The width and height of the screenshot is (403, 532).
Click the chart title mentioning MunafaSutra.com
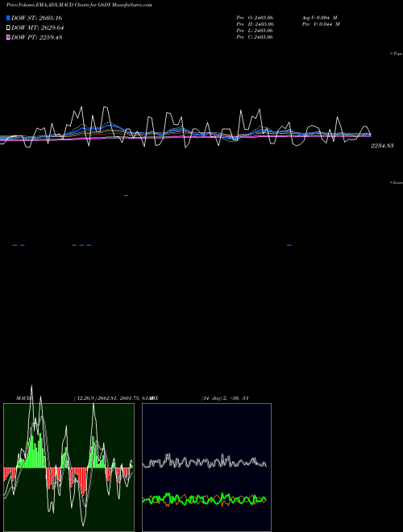pyautogui.click(x=79, y=5)
